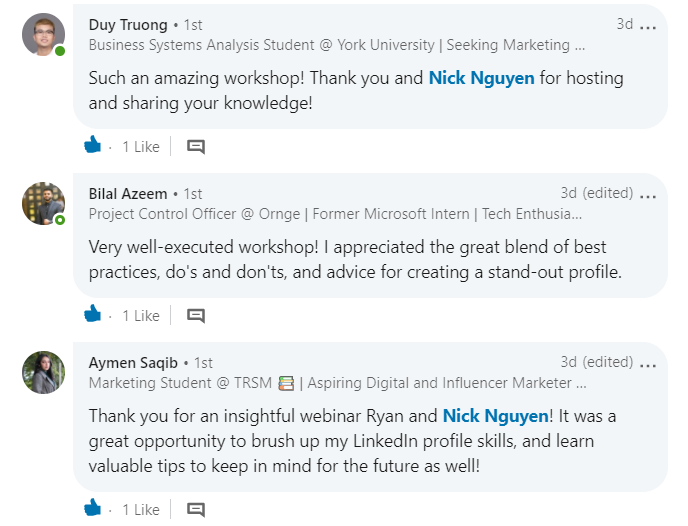View the 1 Like count on Aymen's comment
688x526 pixels.
click(141, 509)
